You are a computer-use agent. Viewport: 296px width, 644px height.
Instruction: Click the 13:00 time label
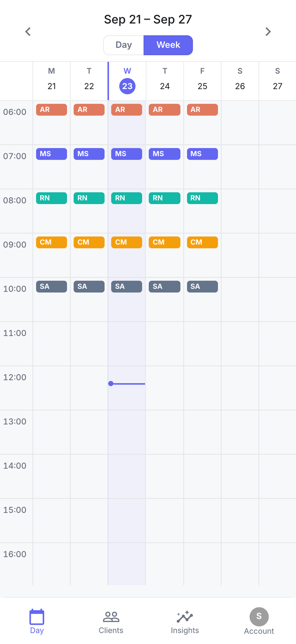[15, 421]
